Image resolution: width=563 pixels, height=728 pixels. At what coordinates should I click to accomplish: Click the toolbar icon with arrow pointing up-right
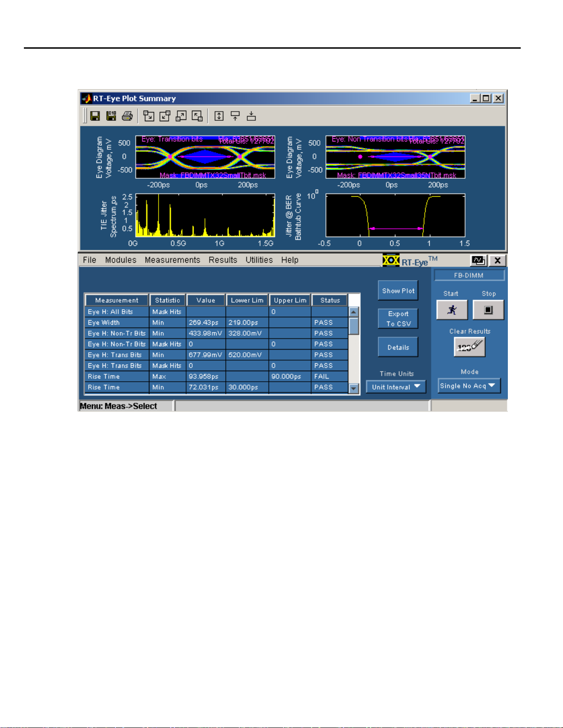point(181,116)
